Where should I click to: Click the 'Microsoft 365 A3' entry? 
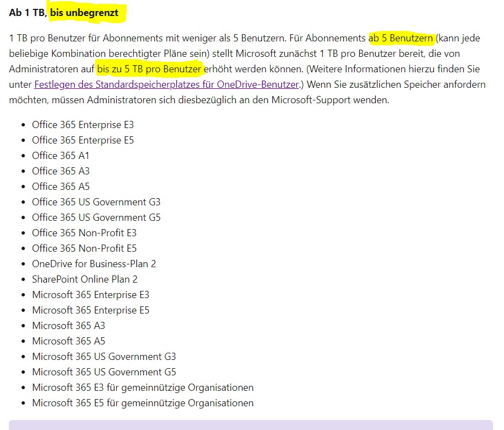[69, 326]
